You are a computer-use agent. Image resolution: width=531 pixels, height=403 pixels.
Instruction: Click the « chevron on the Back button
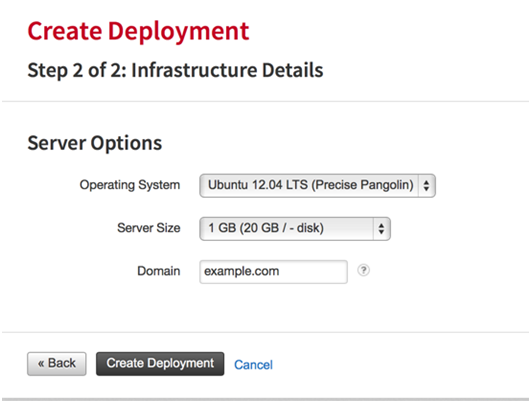click(41, 364)
